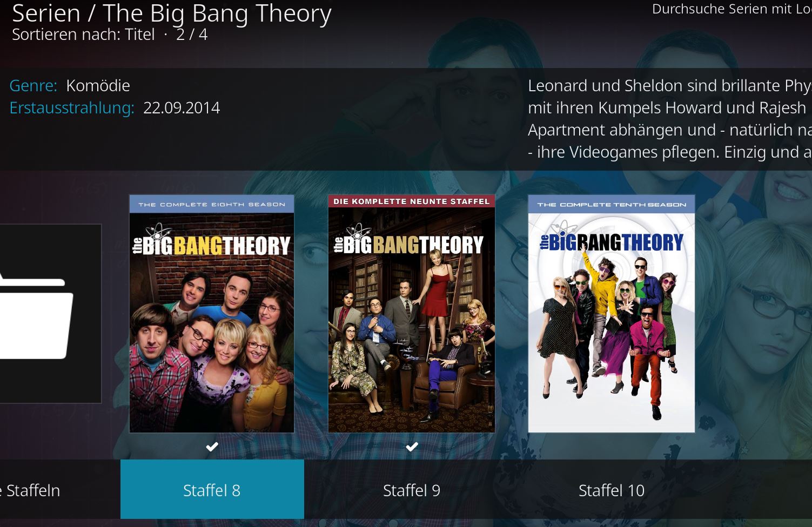Image resolution: width=812 pixels, height=527 pixels.
Task: Click the blue Big Bang Theory logo on season 10 cover
Action: [x=612, y=239]
